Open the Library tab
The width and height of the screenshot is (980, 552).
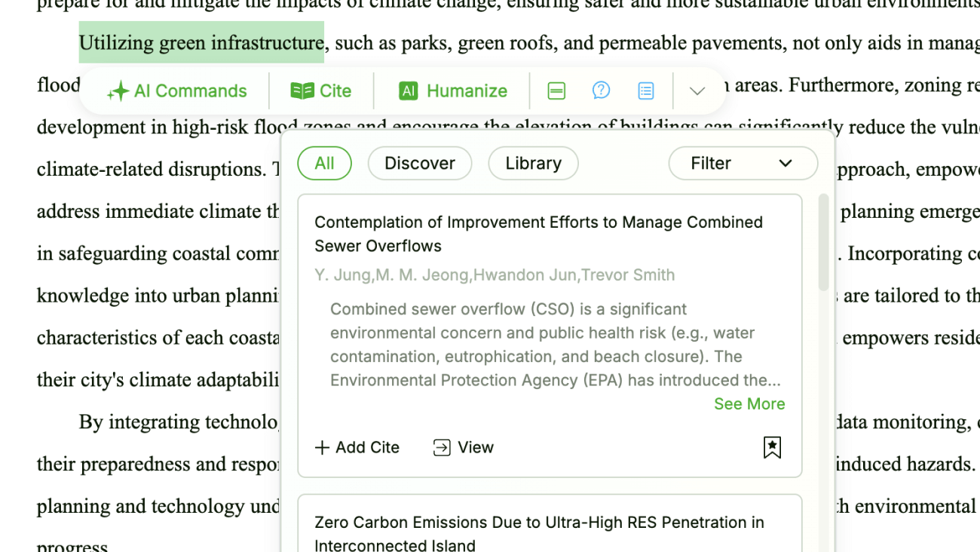click(533, 163)
